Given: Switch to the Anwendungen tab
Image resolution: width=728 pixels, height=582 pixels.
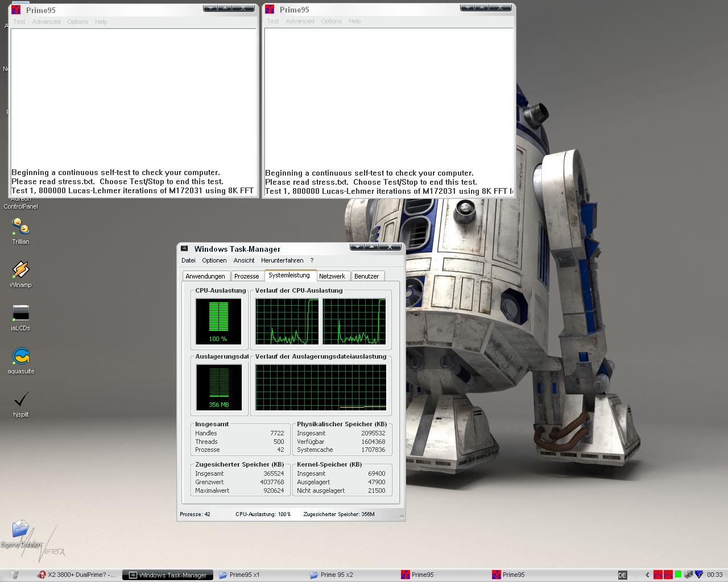Looking at the screenshot, I should [205, 276].
